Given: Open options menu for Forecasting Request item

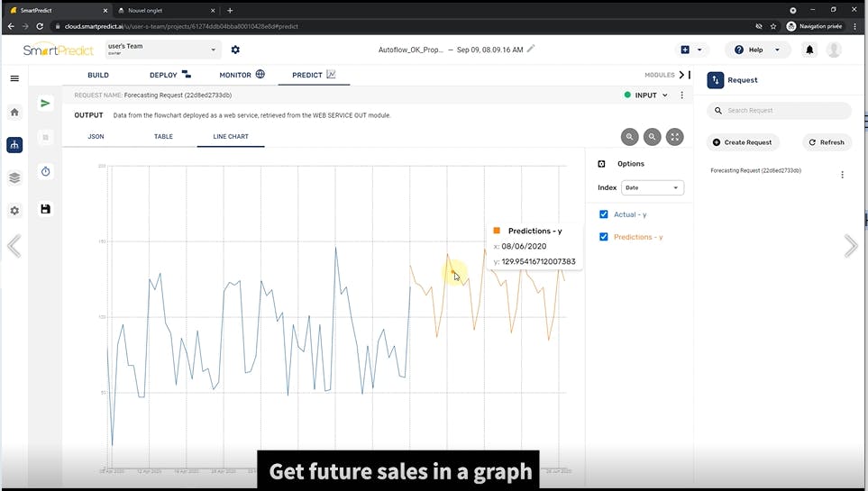Looking at the screenshot, I should click(x=842, y=175).
